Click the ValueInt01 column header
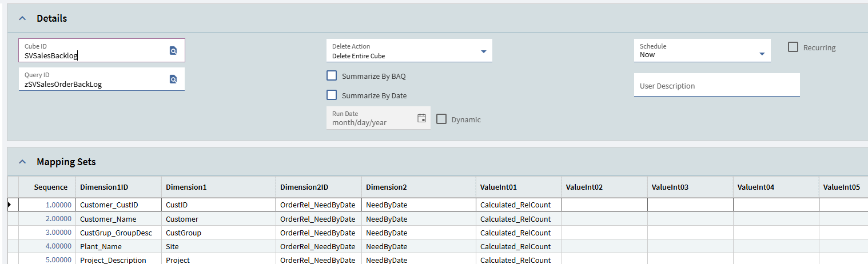868x264 pixels. (519, 187)
